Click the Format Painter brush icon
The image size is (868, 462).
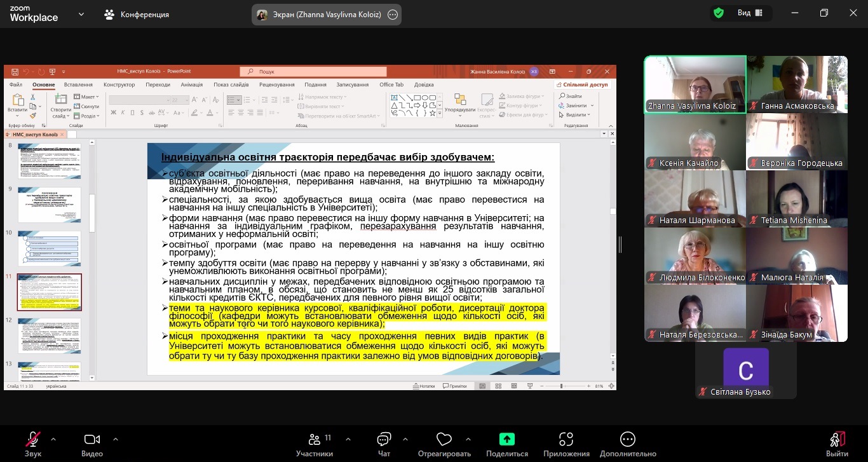[33, 116]
